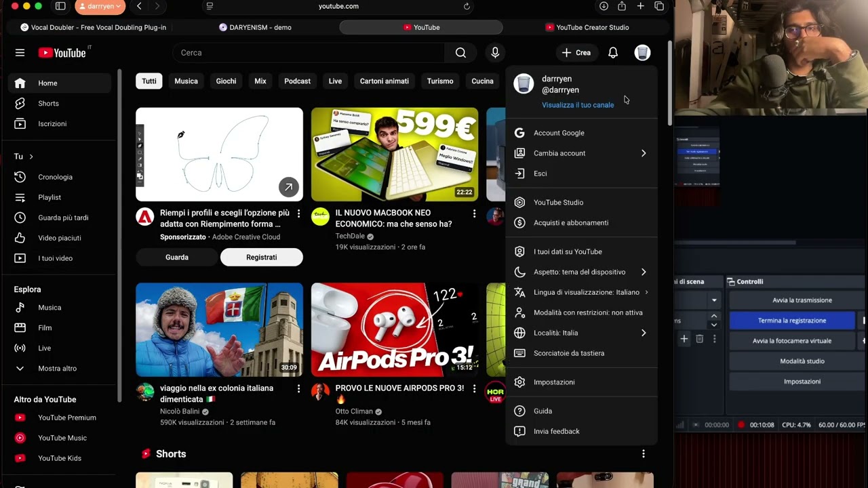Click Avvia la trasmissione in OBS
This screenshot has height=488, width=868.
[x=802, y=300]
